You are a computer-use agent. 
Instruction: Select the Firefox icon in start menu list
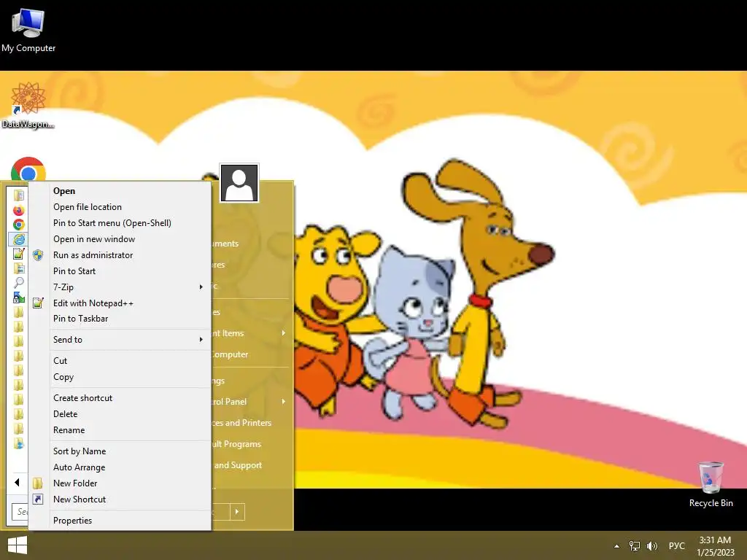(x=18, y=210)
